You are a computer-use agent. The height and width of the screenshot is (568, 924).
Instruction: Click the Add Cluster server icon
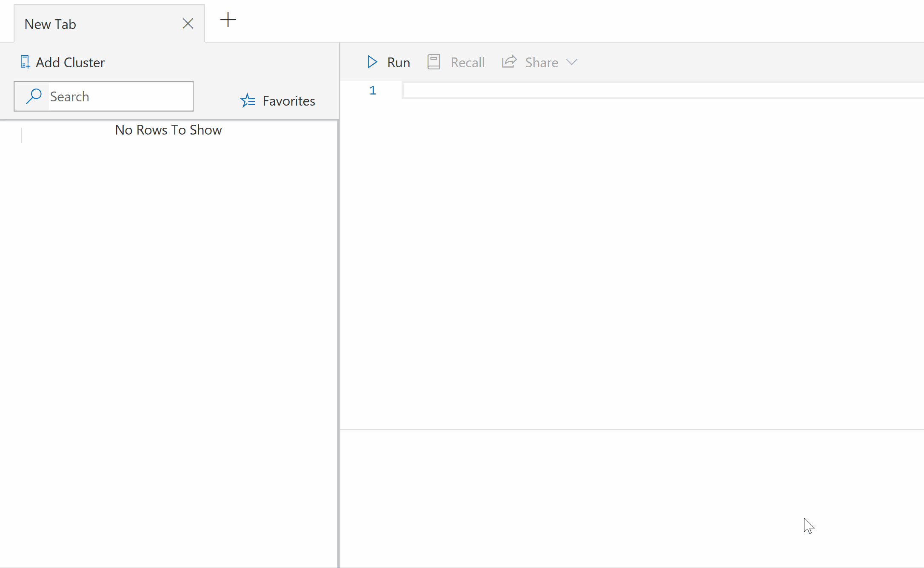pyautogui.click(x=25, y=62)
